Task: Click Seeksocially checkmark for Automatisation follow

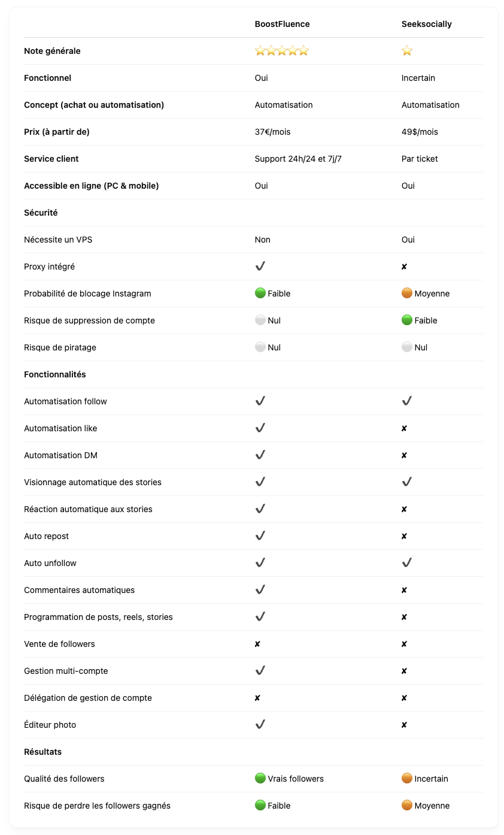Action: pos(407,401)
